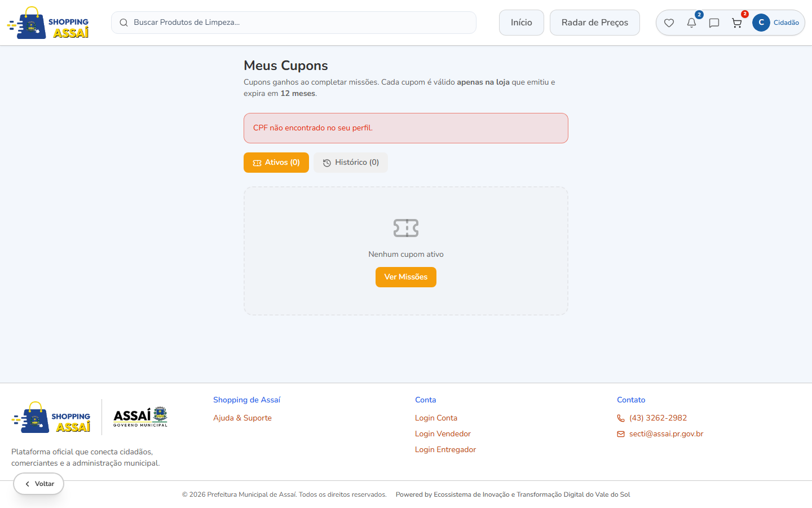Open the chat messages icon
The height and width of the screenshot is (508, 812).
(714, 23)
